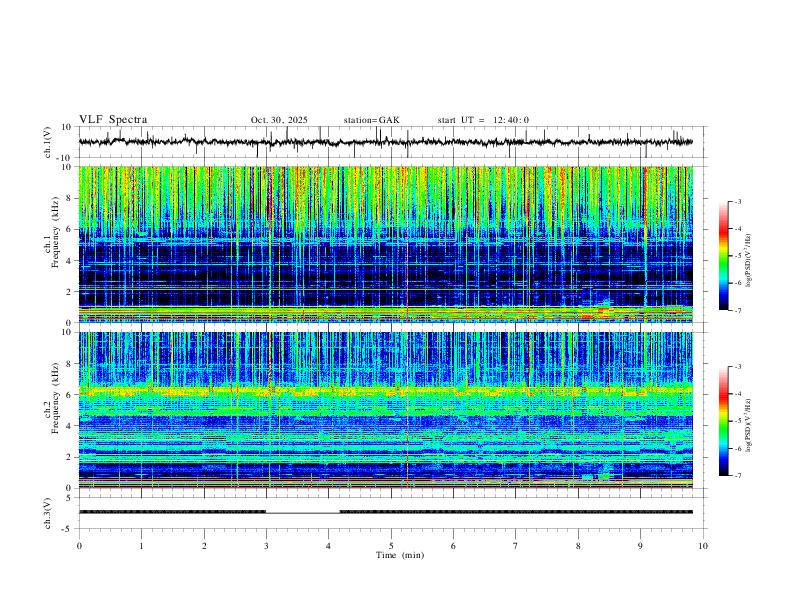This screenshot has width=792, height=612.
Task: Click the time-axis tick label '7'
Action: (516, 546)
